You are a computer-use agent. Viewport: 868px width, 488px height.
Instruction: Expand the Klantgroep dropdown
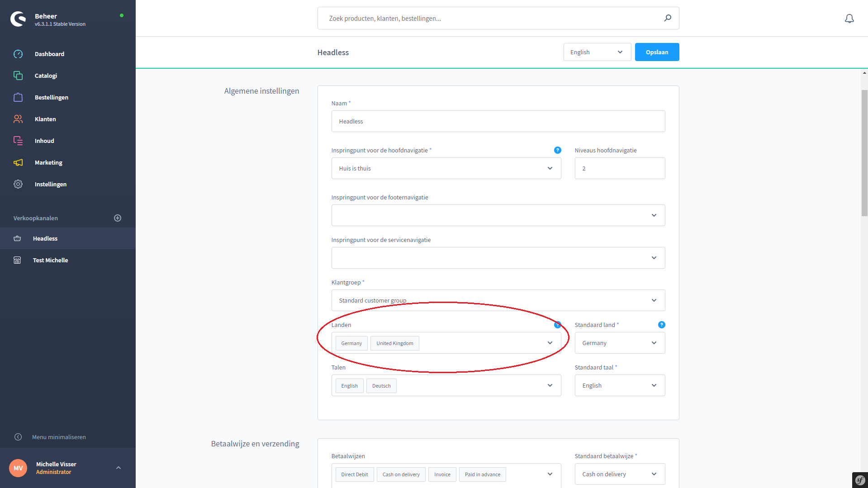(x=498, y=300)
